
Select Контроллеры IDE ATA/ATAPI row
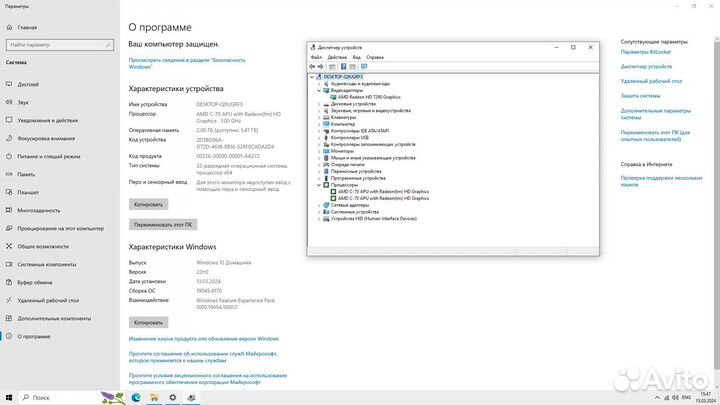[360, 131]
